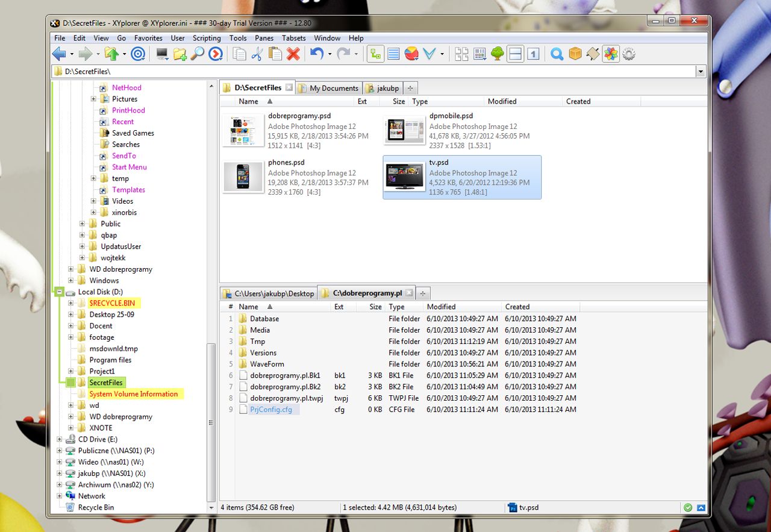
Task: Collapse the Local Disk (D:) tree node
Action: [x=60, y=292]
